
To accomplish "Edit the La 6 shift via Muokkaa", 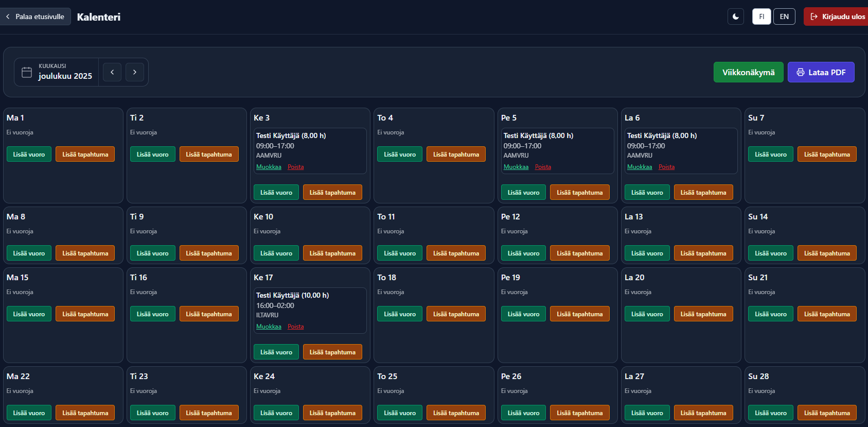I will tap(639, 167).
